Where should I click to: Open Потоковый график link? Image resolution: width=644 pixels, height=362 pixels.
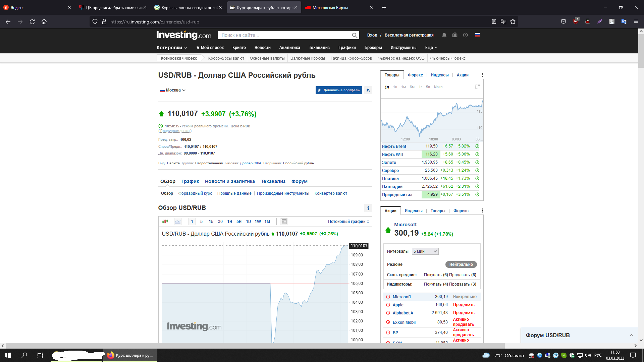[x=348, y=222]
